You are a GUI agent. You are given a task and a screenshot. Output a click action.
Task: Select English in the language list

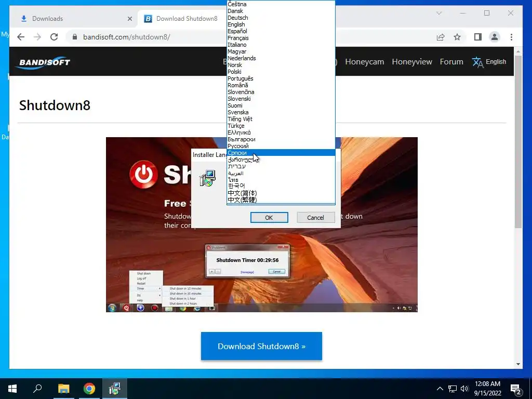pyautogui.click(x=281, y=24)
